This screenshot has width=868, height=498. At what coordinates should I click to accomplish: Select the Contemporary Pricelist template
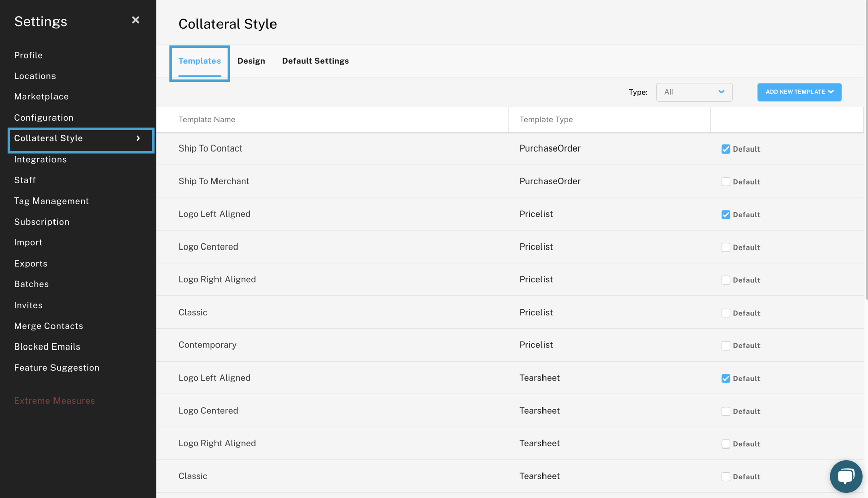coord(207,344)
